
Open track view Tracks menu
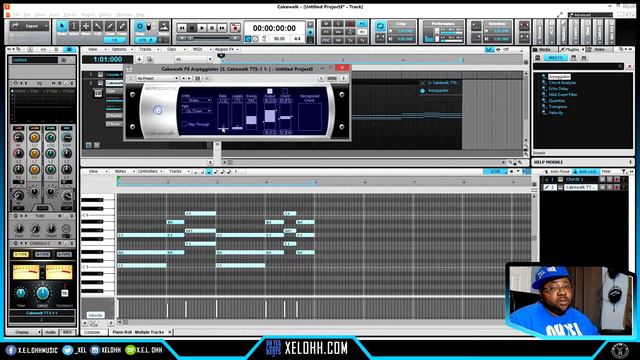(x=146, y=49)
